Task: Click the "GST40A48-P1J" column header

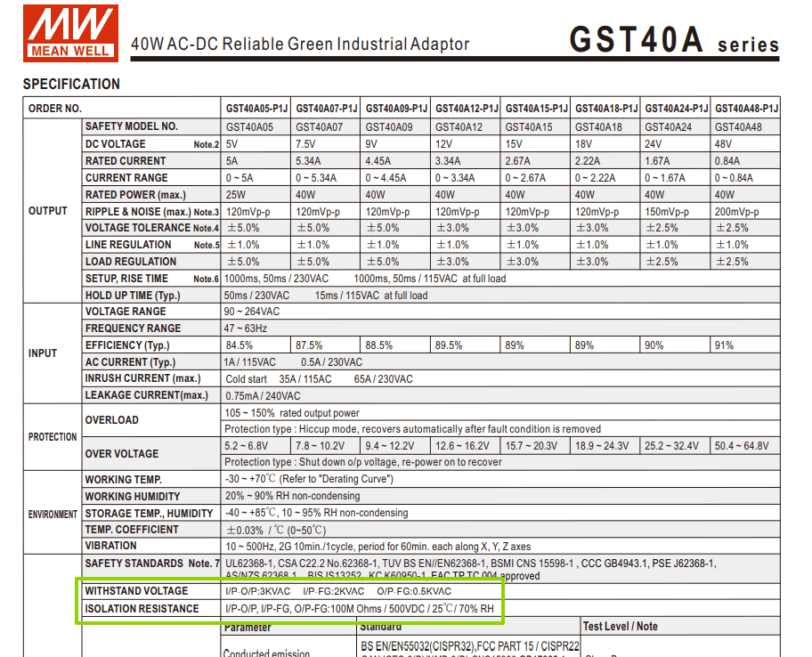Action: 746,109
